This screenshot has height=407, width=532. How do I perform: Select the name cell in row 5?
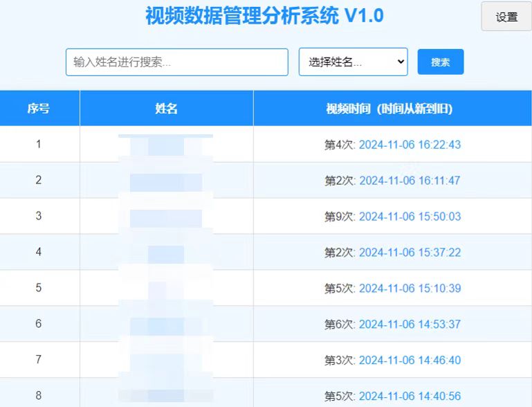[x=166, y=289]
